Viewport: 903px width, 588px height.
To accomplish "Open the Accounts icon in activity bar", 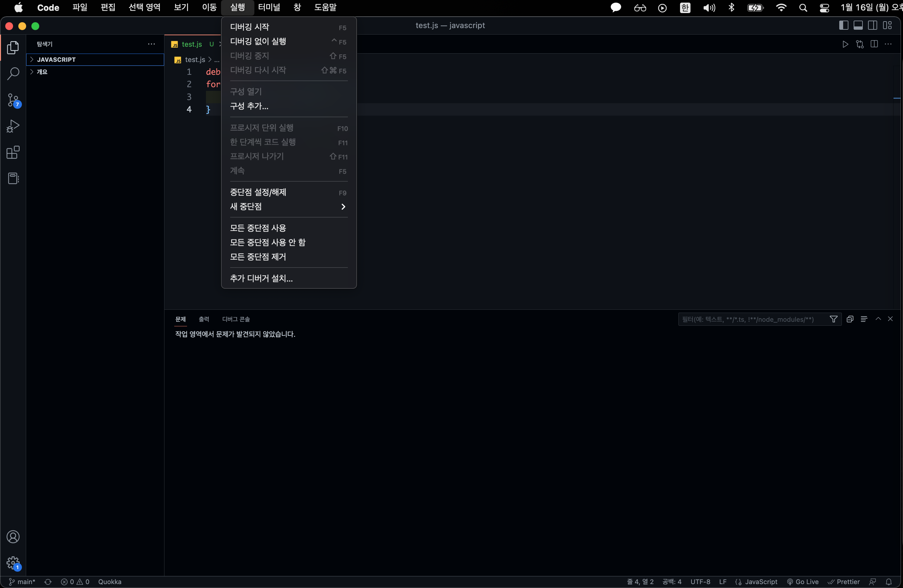I will pos(13,537).
